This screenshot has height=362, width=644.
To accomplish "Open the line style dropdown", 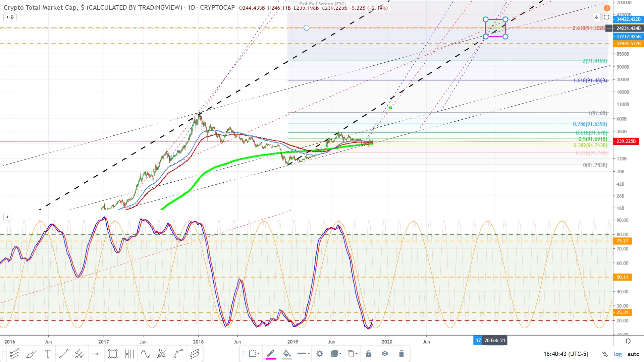I will pos(304,354).
